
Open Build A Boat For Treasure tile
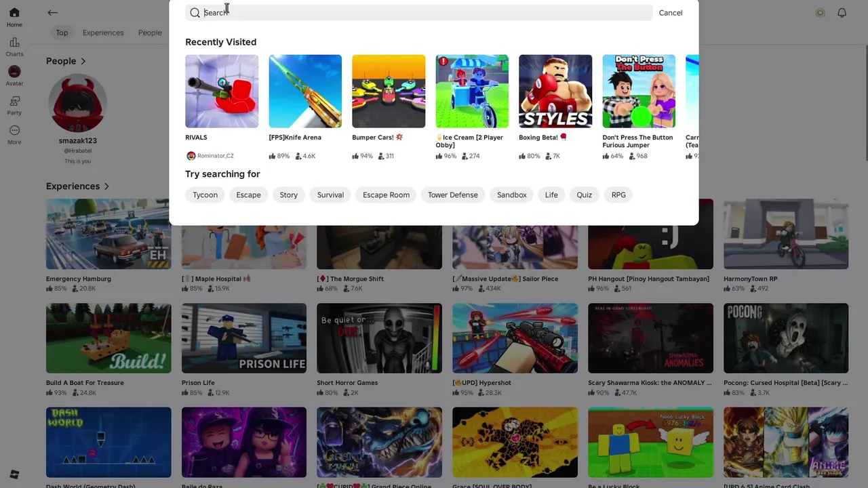pos(108,338)
